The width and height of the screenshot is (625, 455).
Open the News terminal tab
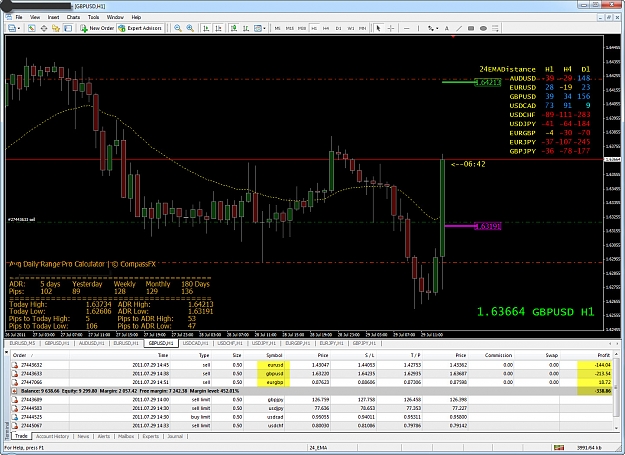click(x=83, y=436)
